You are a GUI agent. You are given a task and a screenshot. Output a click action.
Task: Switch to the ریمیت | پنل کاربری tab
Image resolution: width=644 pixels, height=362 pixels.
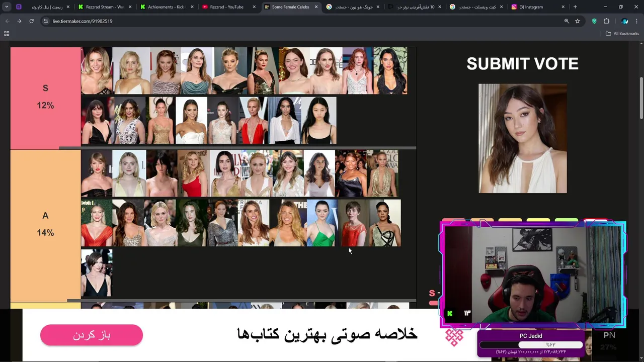point(43,7)
